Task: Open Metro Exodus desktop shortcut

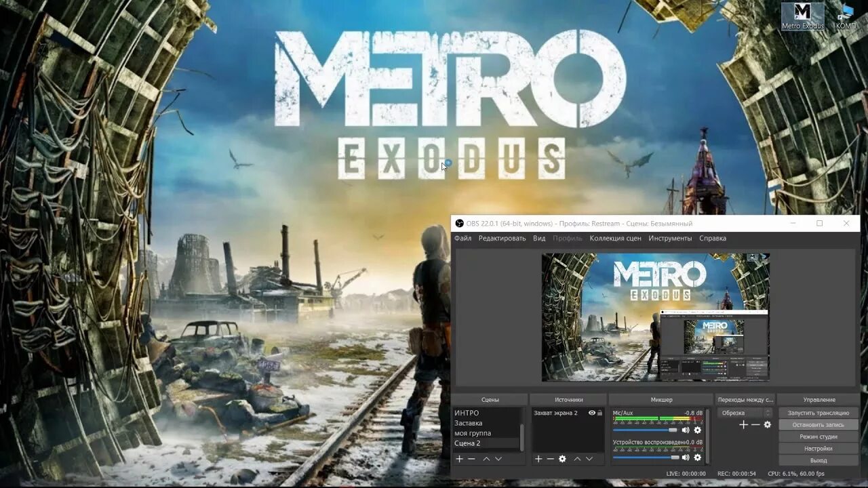Action: coord(803,16)
